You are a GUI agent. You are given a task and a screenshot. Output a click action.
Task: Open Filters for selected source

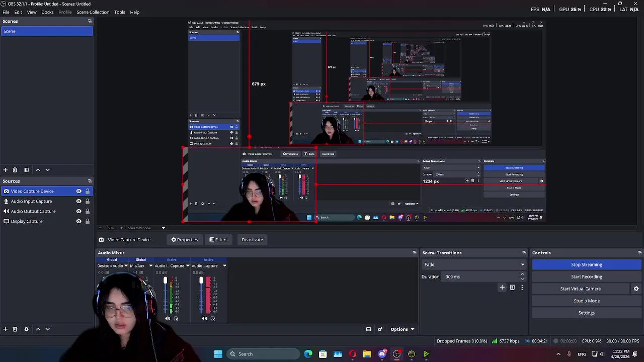click(x=218, y=240)
